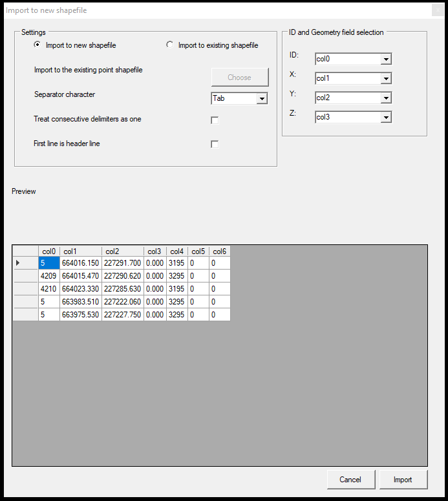
Task: Click the row header of the 4210 row
Action: pos(25,289)
